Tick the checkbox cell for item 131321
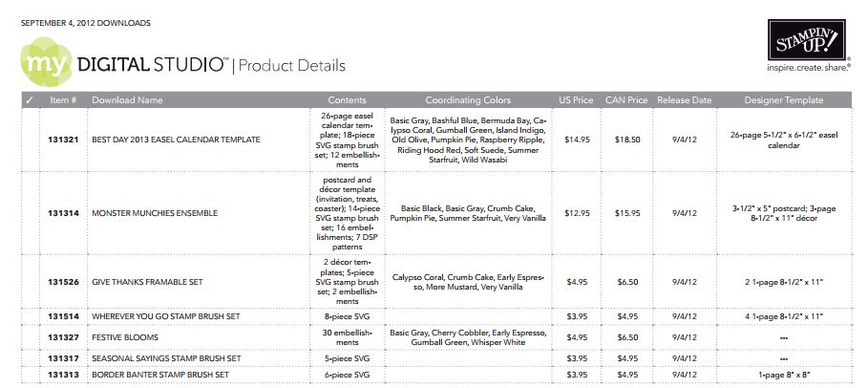This screenshot has width=868, height=388. point(30,140)
